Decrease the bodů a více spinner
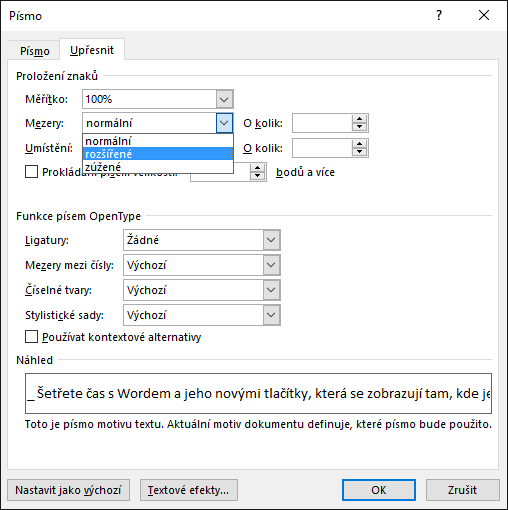This screenshot has height=510, width=508. tap(257, 176)
